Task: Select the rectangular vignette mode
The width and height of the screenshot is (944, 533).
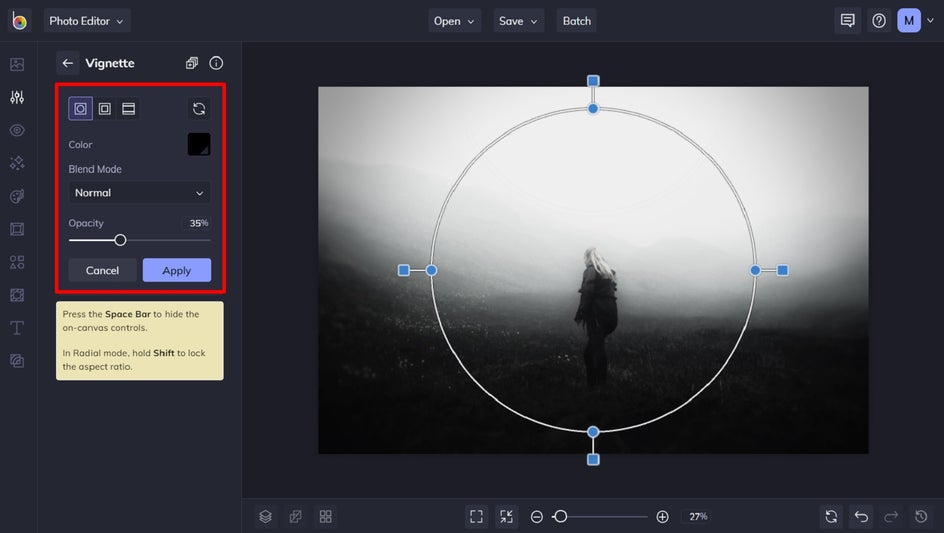Action: coord(105,108)
